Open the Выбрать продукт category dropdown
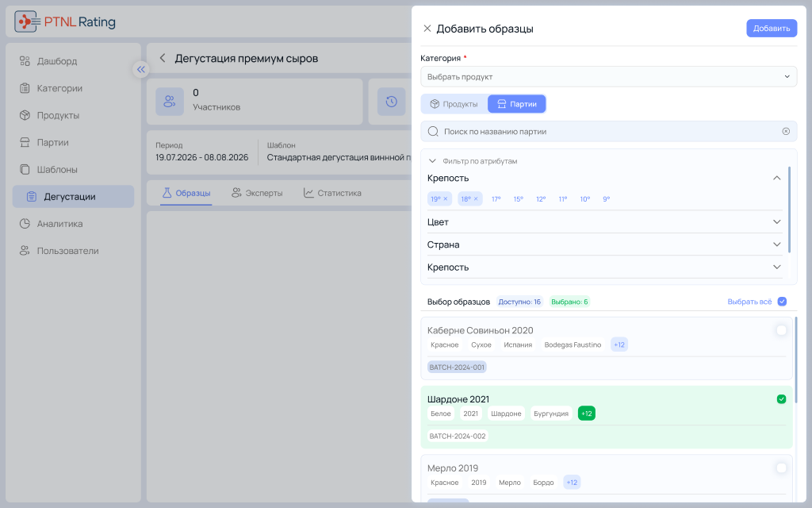This screenshot has width=812, height=508. (608, 77)
